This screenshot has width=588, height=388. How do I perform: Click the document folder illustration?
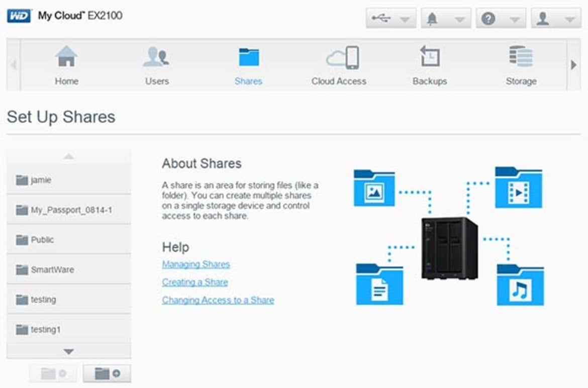tap(379, 284)
